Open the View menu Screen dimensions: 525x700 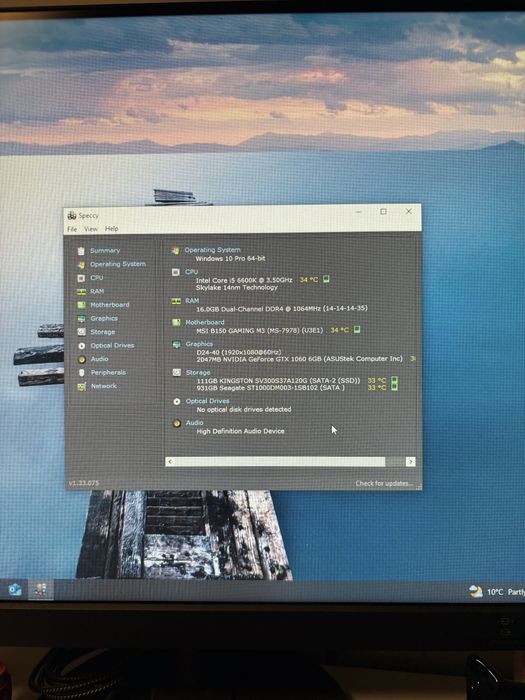click(x=91, y=229)
